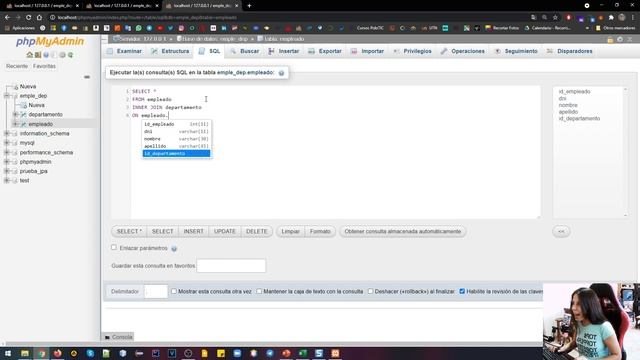Viewport: 640px width, 360px height.
Task: Open the phpMyAdmin documentation icon
Action: tap(46, 55)
